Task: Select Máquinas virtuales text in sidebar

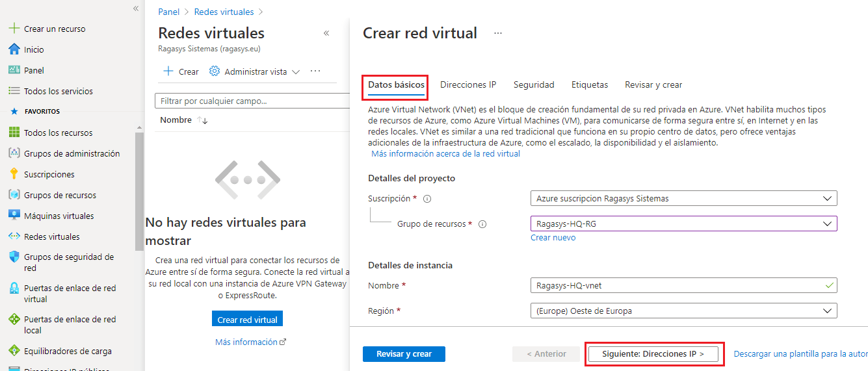Action: click(x=59, y=216)
